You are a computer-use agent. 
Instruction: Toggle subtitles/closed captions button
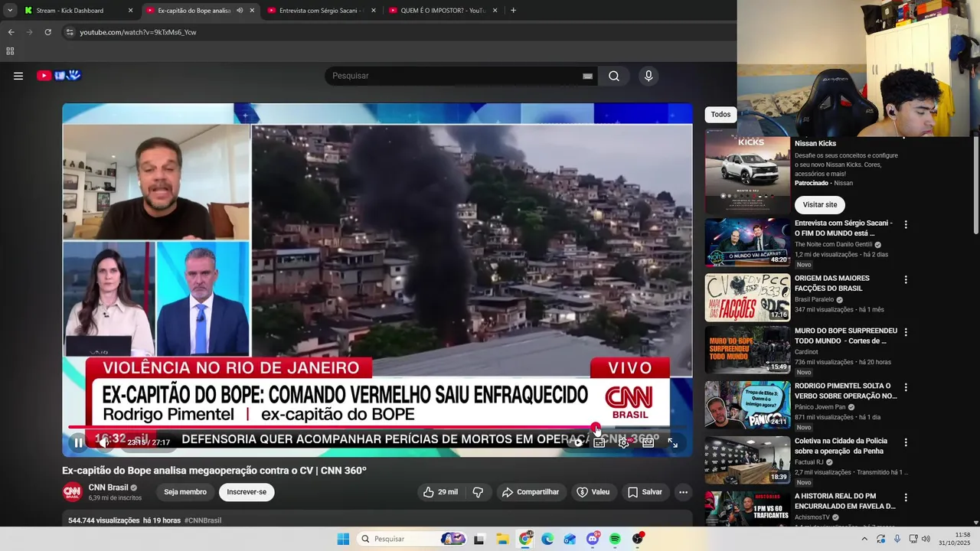coord(599,442)
